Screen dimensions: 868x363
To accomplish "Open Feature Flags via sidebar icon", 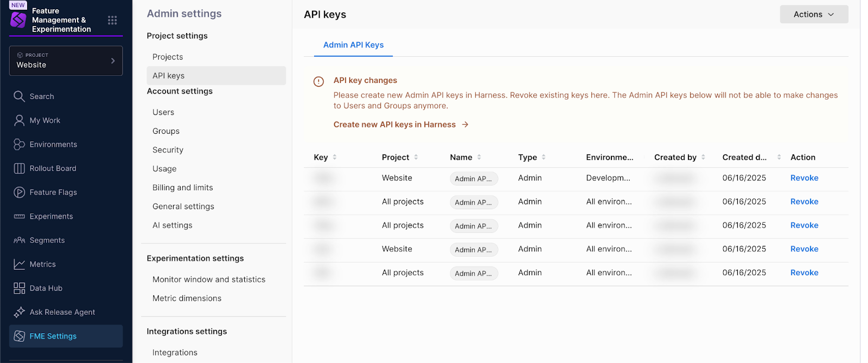I will (19, 192).
